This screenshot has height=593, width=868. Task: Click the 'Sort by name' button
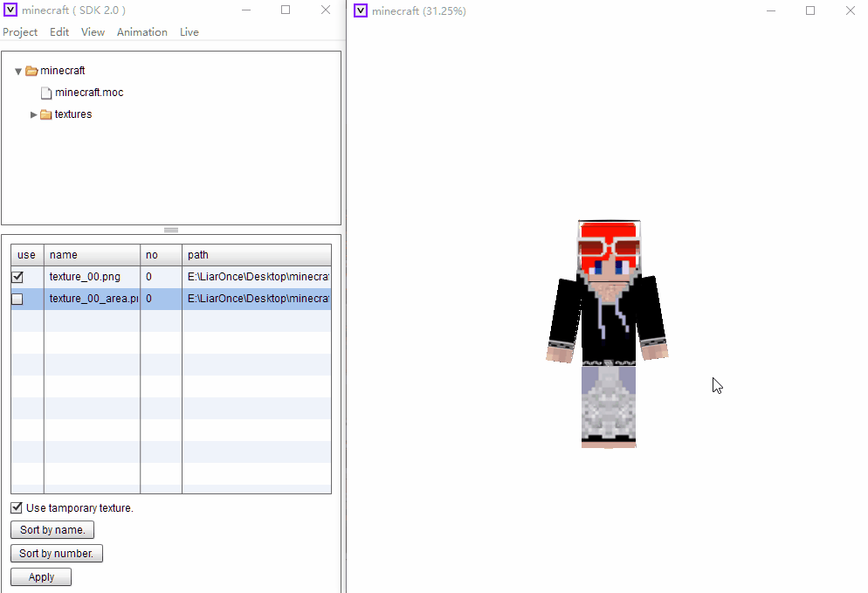(x=52, y=529)
